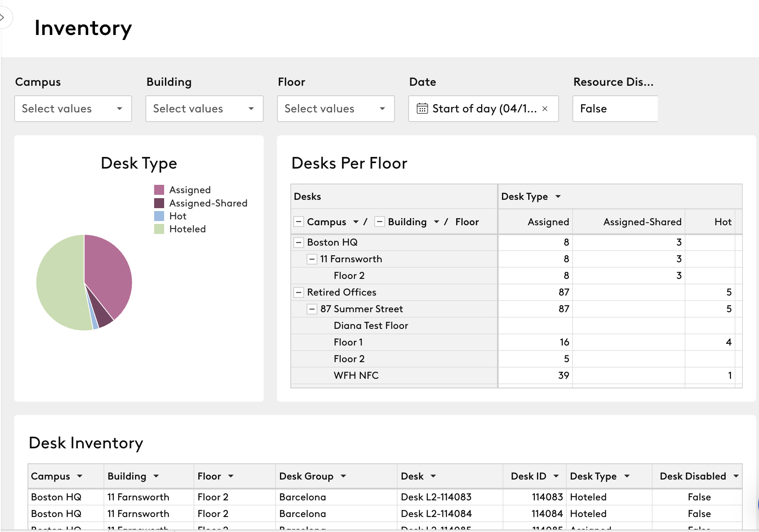Click the Hot legend swatch
Screen dimensions: 759x532
(x=159, y=216)
